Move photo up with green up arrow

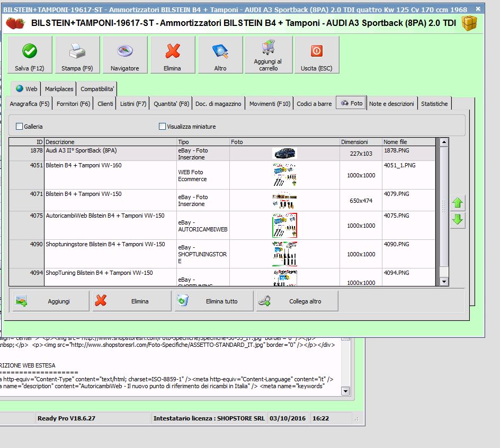(458, 203)
